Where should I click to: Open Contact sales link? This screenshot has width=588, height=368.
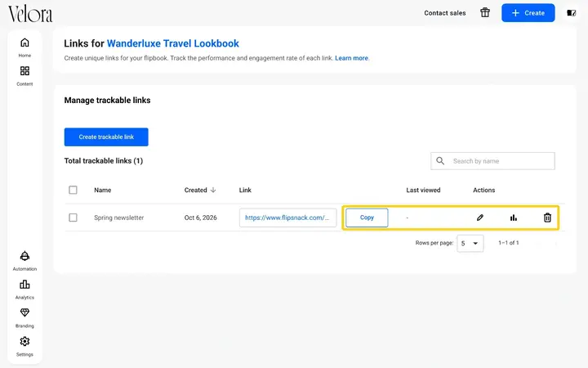[x=445, y=13]
